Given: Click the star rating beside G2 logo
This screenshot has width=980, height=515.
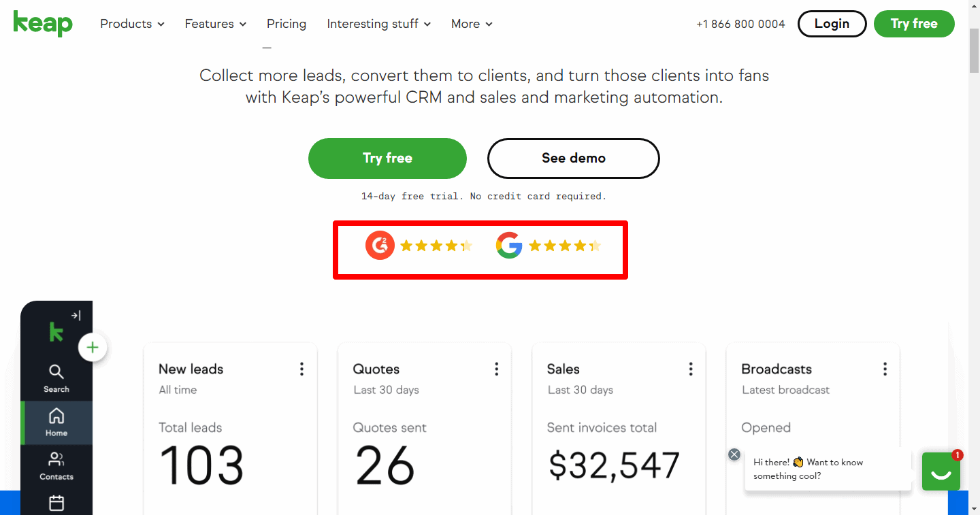Looking at the screenshot, I should (x=436, y=246).
